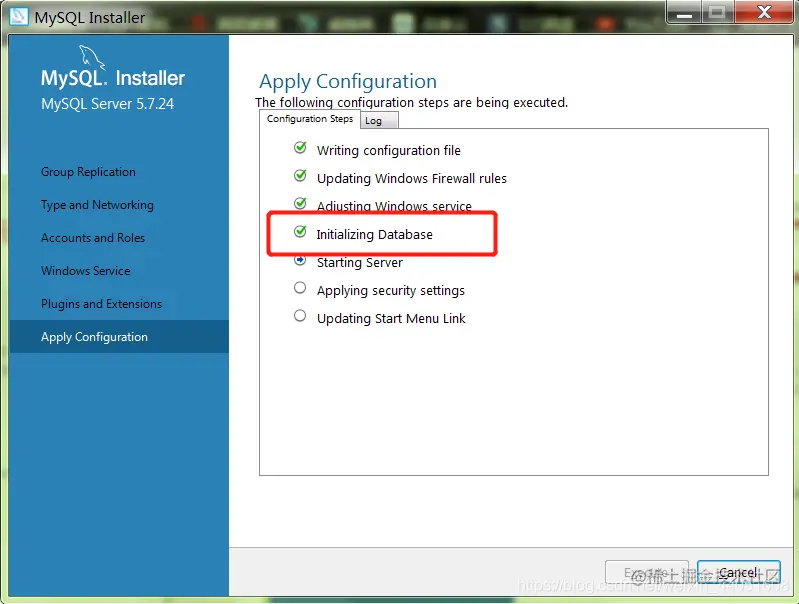
Task: Click pending circle beside Updating Start Menu Link
Action: 300,316
